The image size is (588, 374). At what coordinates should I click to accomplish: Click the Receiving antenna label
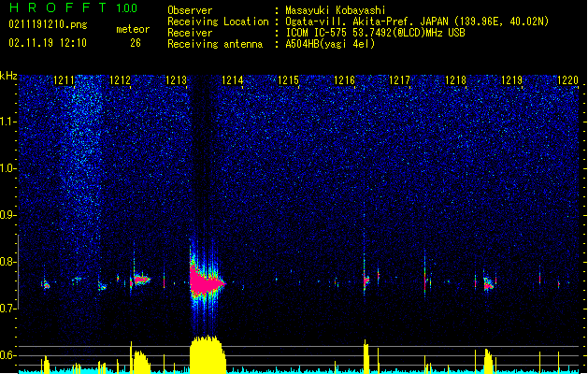tap(215, 44)
